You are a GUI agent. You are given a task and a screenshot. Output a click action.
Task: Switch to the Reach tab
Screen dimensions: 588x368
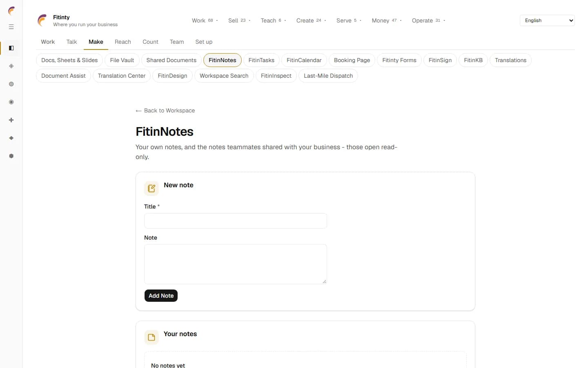pyautogui.click(x=123, y=42)
